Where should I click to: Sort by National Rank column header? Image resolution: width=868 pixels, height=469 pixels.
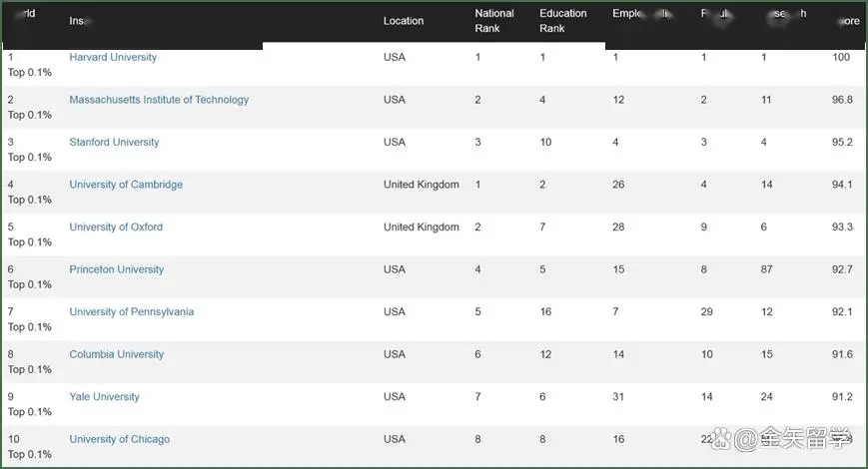click(x=494, y=21)
